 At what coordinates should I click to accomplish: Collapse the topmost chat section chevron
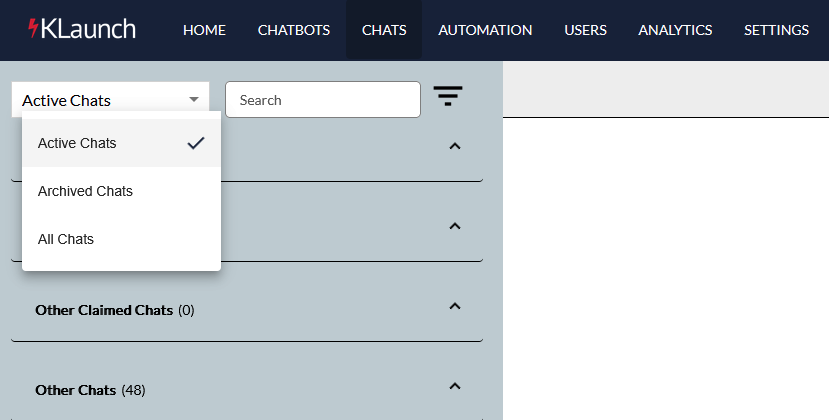point(455,146)
